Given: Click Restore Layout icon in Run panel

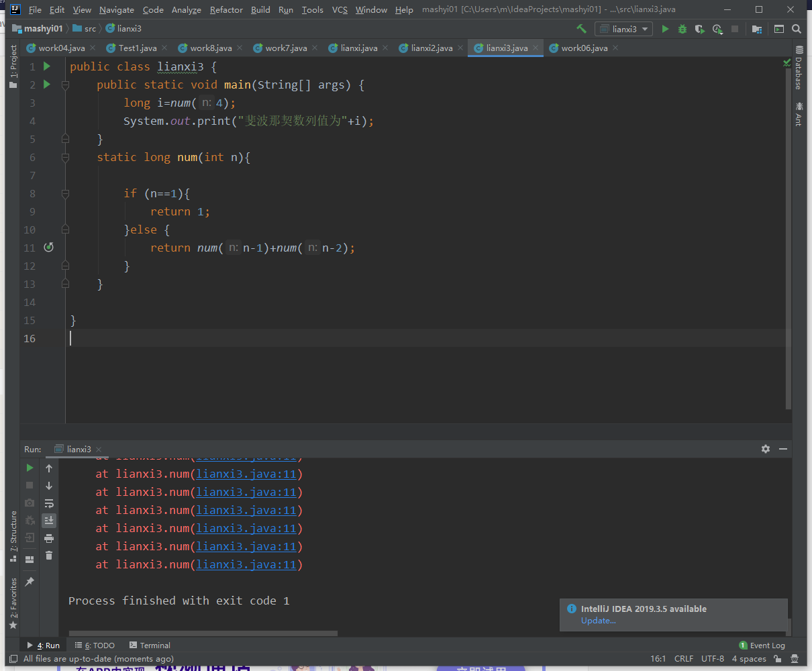Looking at the screenshot, I should 30,559.
